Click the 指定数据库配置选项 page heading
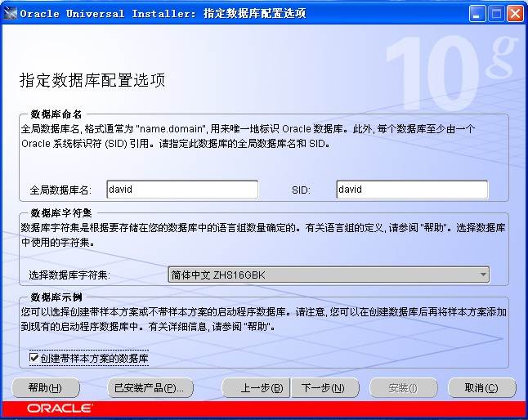Viewport: 528px width, 420px height. (92, 80)
